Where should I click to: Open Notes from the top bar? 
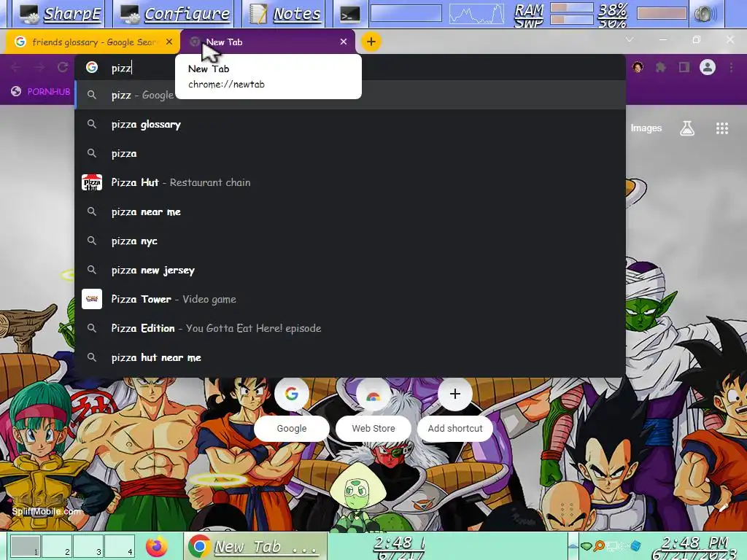pos(285,14)
